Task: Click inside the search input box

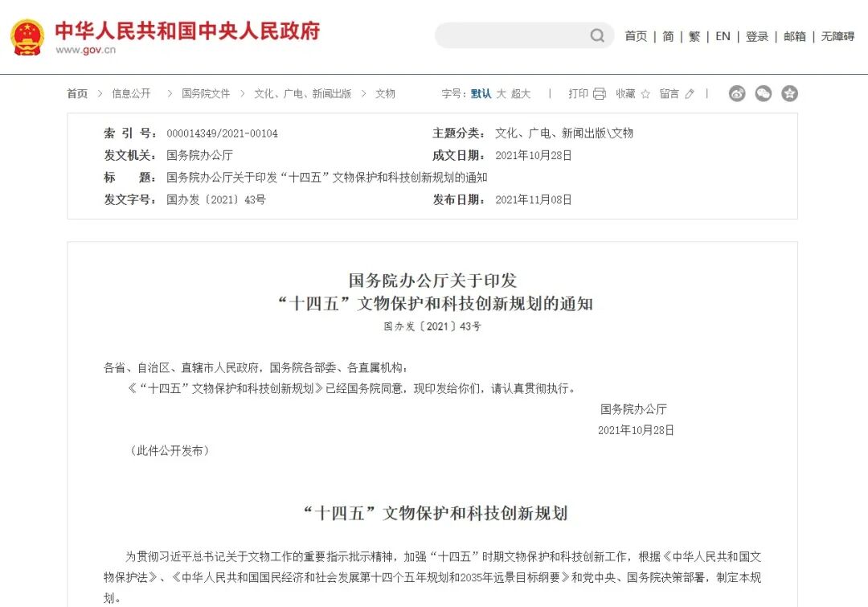Action: pos(514,35)
